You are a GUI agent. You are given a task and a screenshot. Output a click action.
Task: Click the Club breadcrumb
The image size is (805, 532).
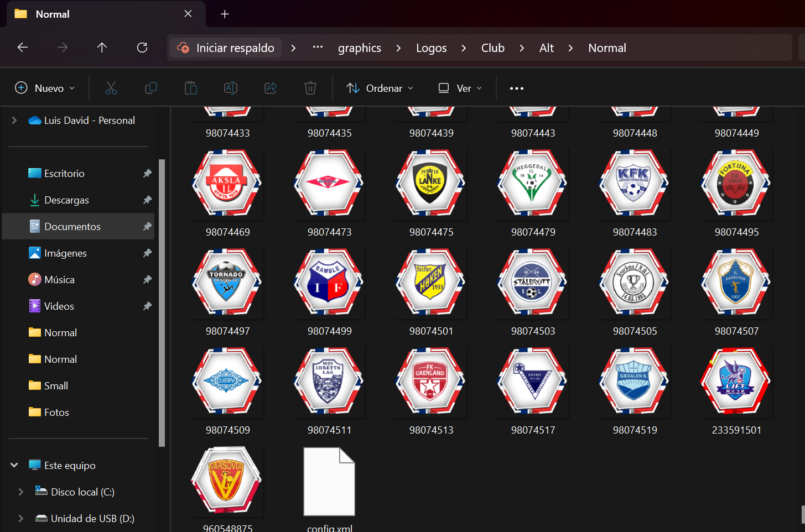(x=493, y=48)
